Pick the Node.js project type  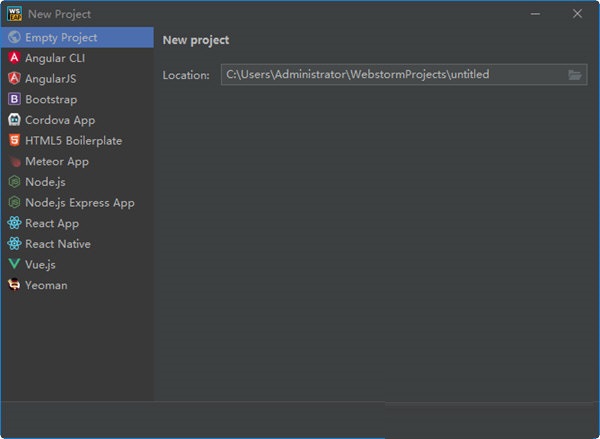click(x=77, y=182)
